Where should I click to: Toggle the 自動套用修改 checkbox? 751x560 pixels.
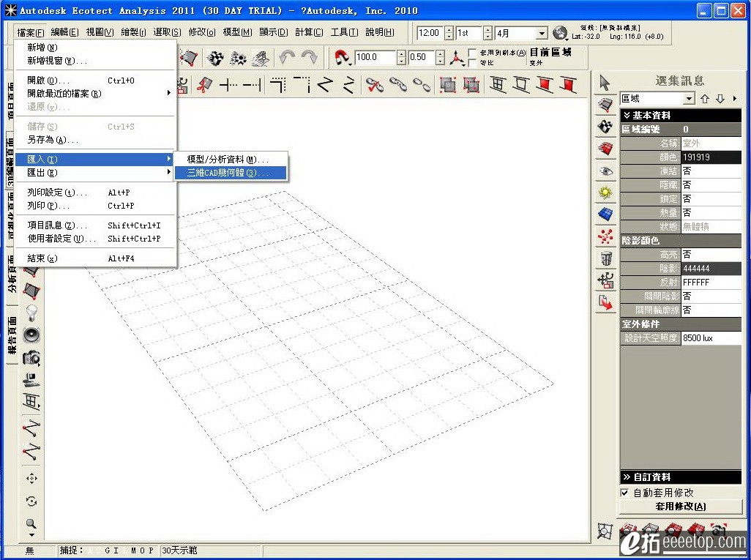624,493
